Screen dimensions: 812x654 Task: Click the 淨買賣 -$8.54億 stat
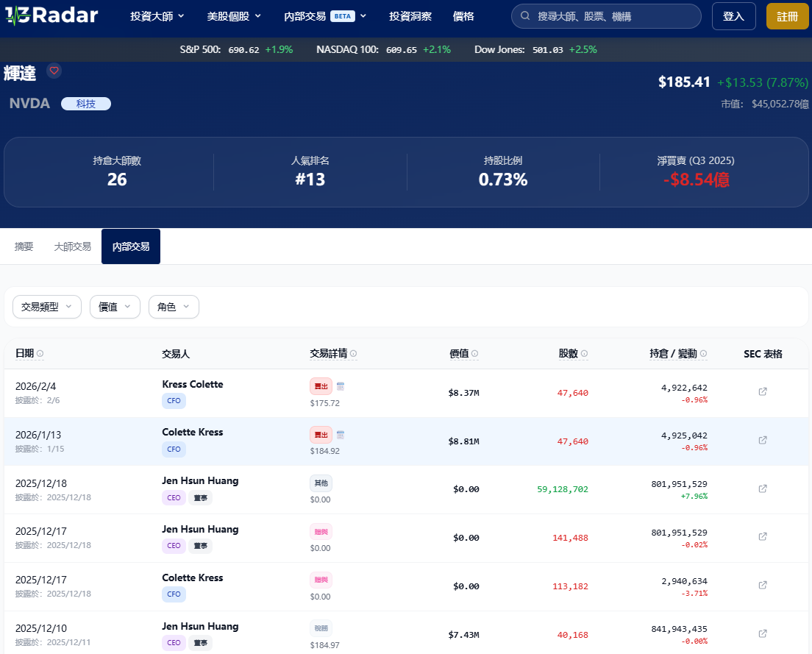pyautogui.click(x=696, y=172)
